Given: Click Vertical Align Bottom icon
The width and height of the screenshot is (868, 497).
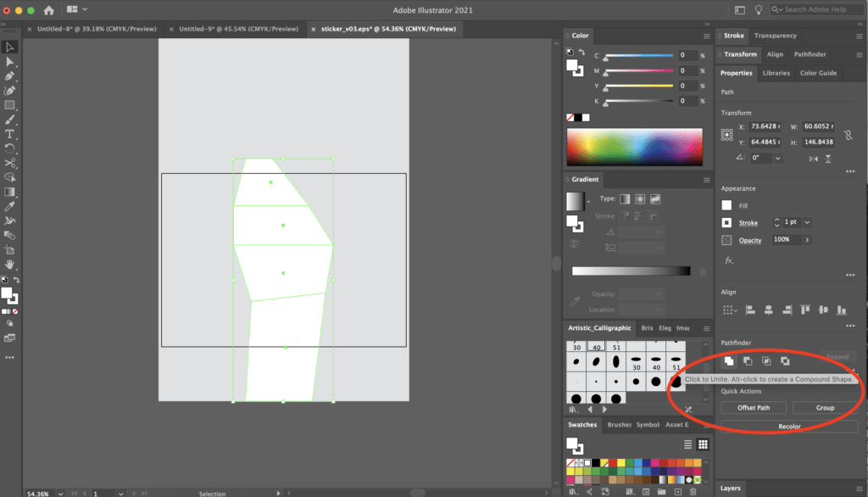Looking at the screenshot, I should click(x=842, y=310).
